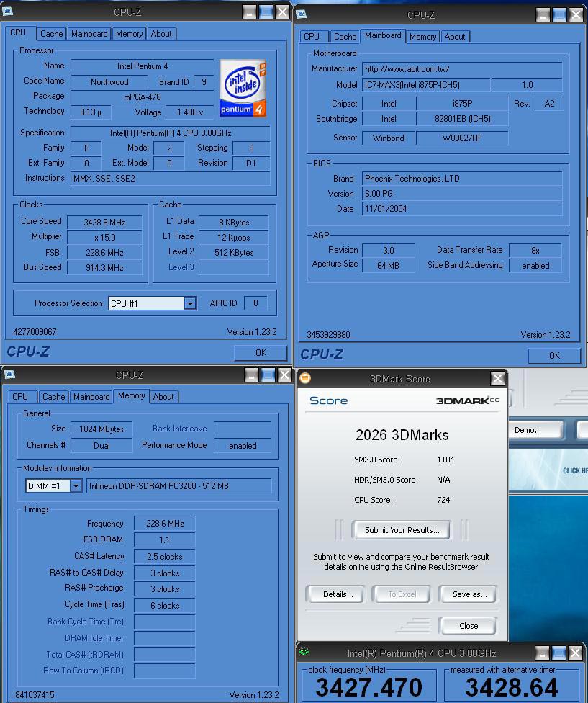This screenshot has height=703, width=588.
Task: Click OK in the Mainboard CPU-Z window
Action: click(554, 356)
